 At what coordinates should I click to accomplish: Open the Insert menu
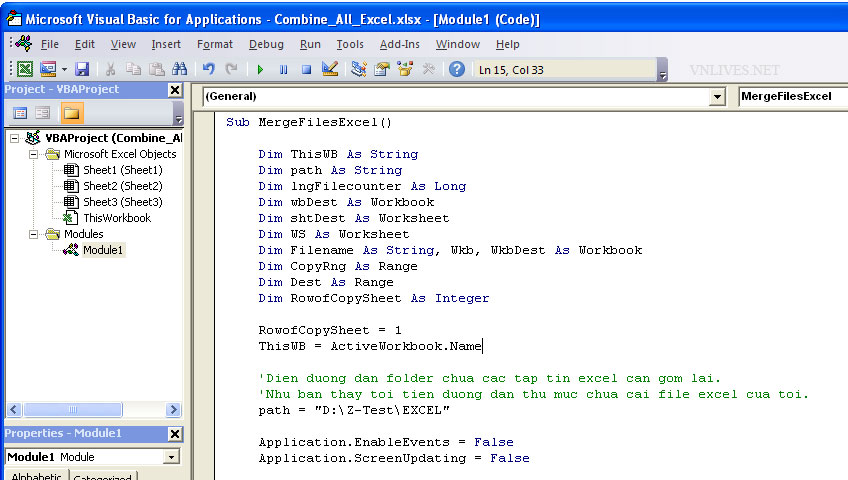[166, 44]
